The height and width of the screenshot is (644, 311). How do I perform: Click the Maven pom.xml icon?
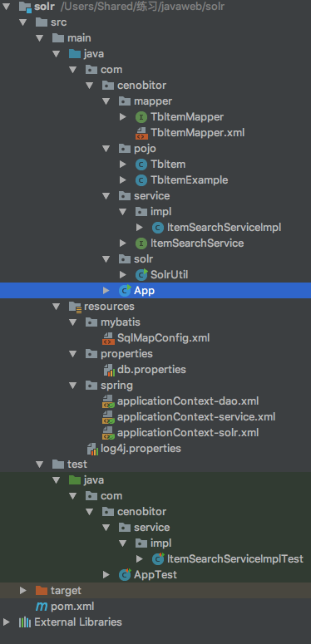tap(42, 606)
